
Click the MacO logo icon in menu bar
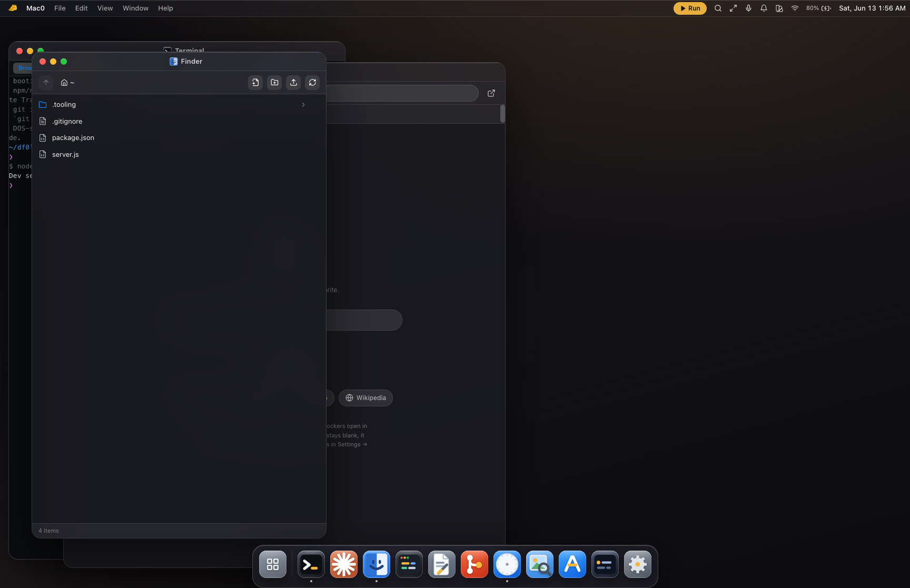coord(13,8)
